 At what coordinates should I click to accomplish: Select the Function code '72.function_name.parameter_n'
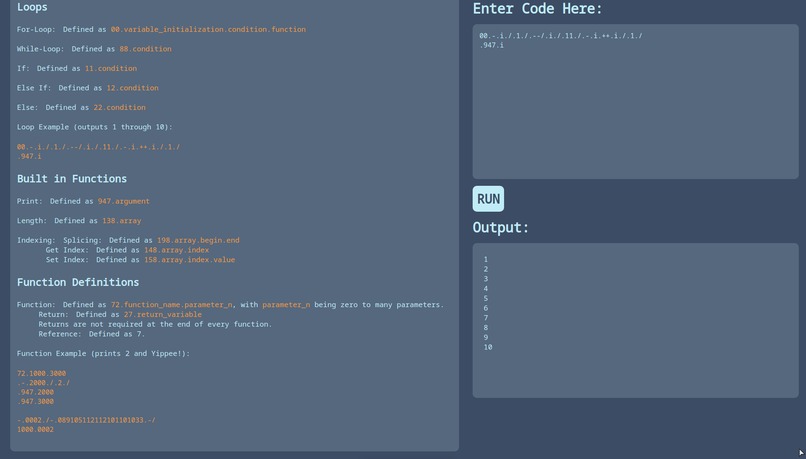pyautogui.click(x=172, y=305)
